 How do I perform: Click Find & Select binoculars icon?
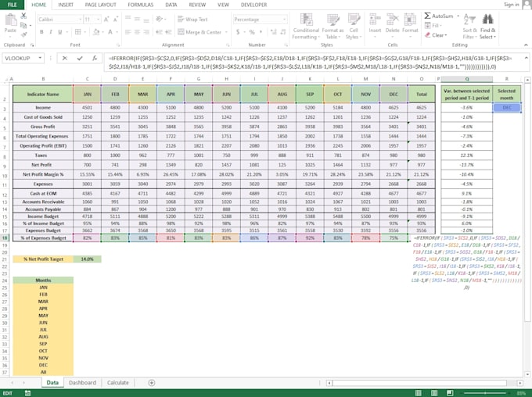pyautogui.click(x=487, y=20)
